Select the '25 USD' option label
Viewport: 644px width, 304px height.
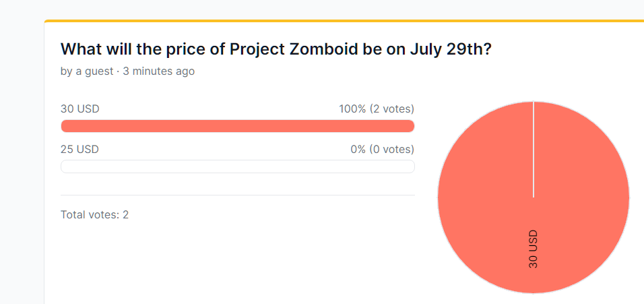pos(79,150)
